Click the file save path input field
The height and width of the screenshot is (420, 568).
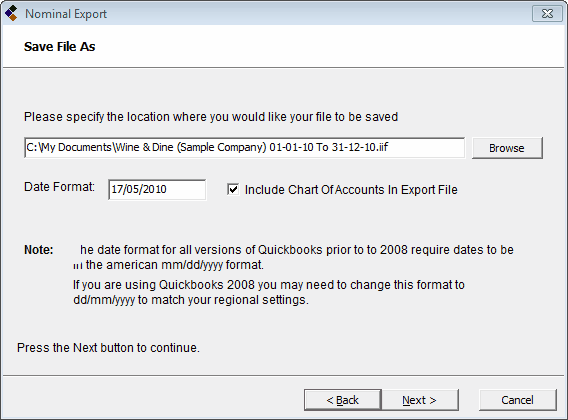click(x=244, y=147)
